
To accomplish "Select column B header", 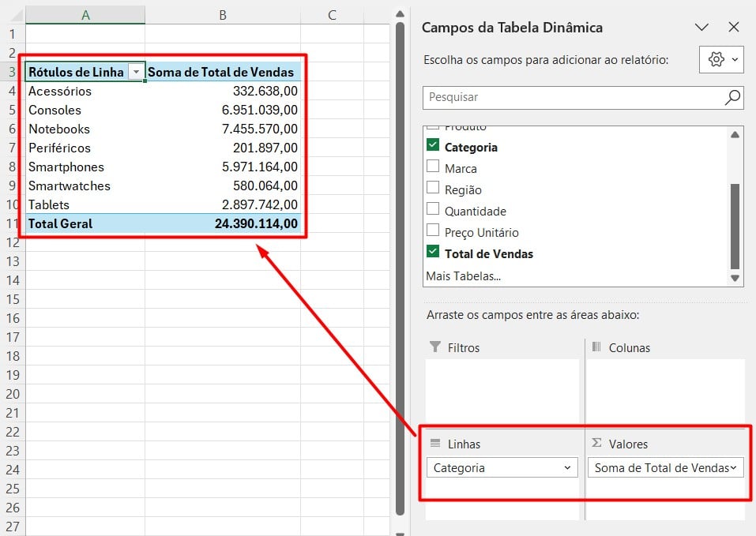I will click(x=223, y=15).
